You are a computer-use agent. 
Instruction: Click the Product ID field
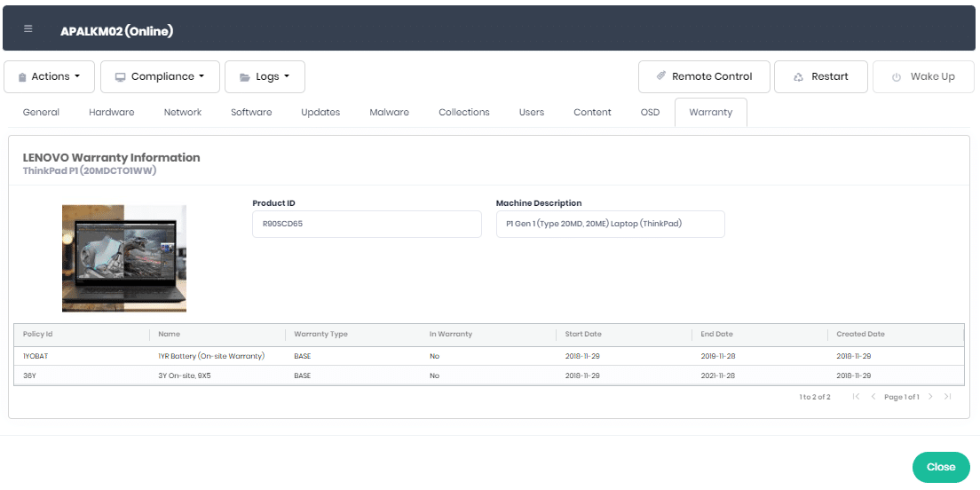coord(367,225)
